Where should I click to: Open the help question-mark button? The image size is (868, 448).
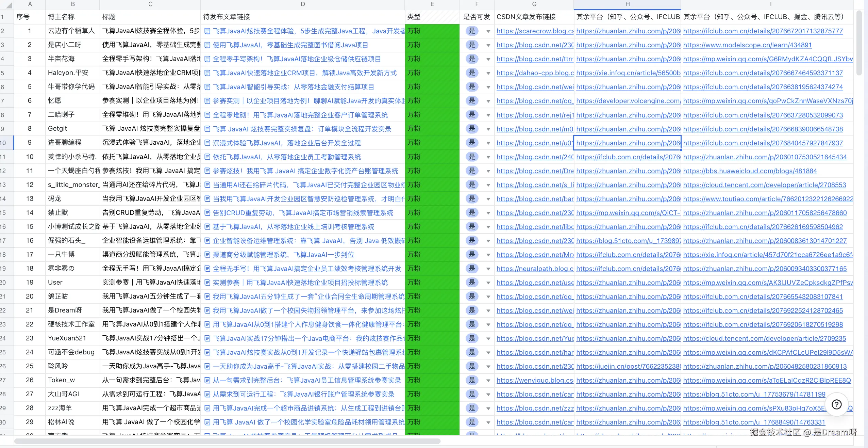coord(836,404)
